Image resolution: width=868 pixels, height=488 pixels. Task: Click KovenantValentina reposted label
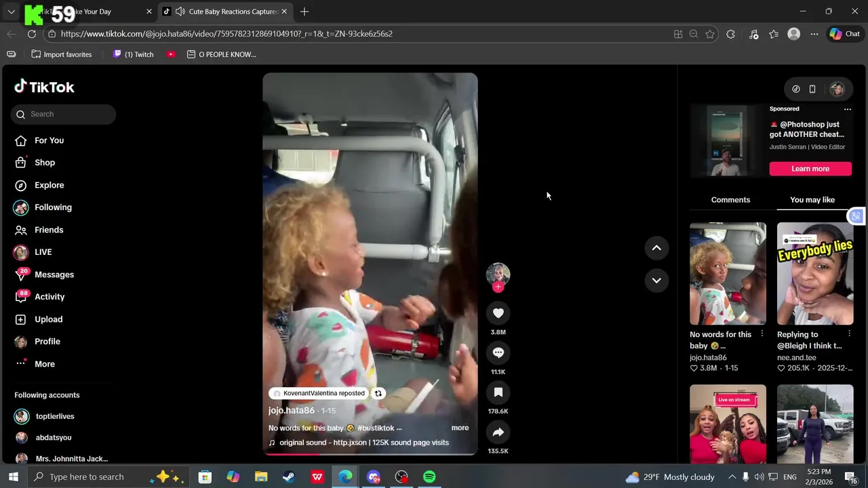[319, 394]
